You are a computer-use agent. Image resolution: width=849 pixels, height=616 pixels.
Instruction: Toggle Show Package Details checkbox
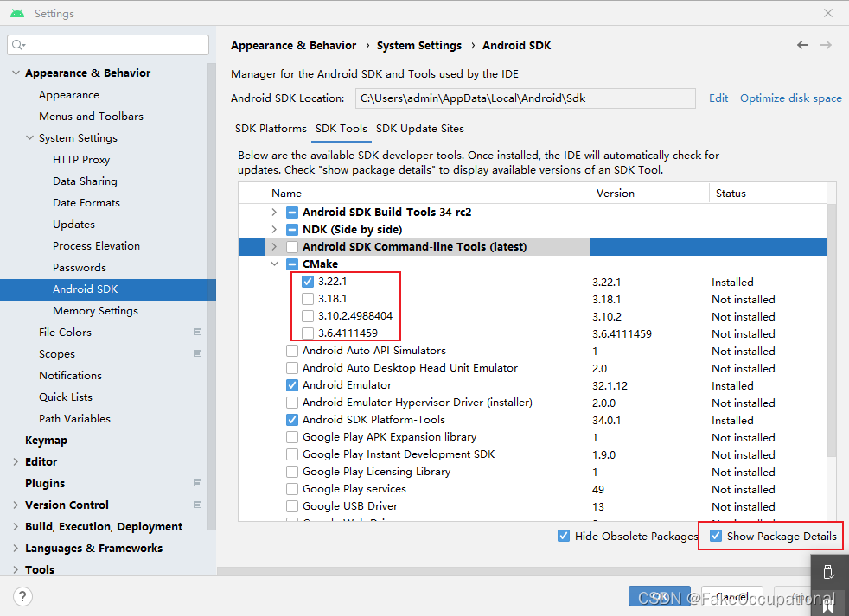pos(716,536)
